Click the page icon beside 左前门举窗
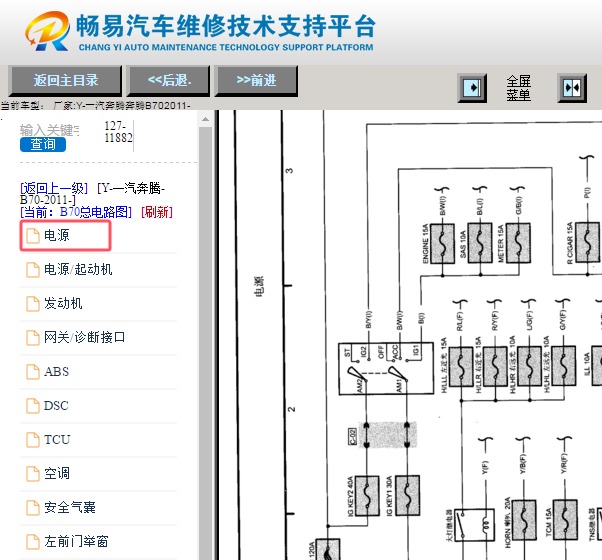Image resolution: width=602 pixels, height=560 pixels. click(x=33, y=542)
